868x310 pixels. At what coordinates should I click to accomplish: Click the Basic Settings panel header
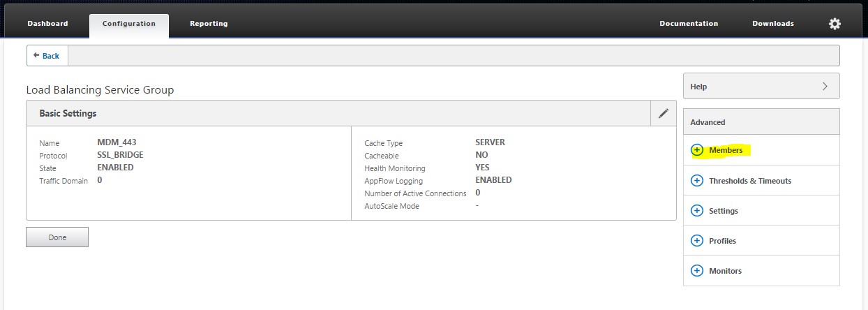click(68, 113)
